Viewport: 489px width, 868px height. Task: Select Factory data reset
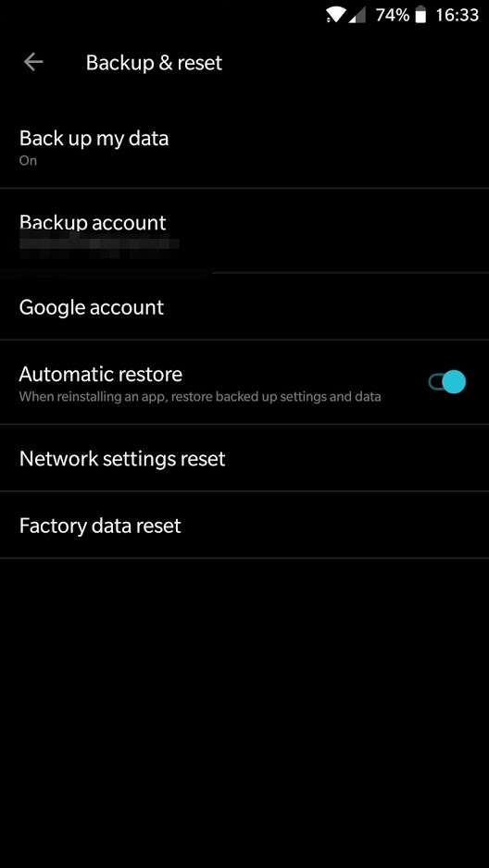tap(244, 525)
